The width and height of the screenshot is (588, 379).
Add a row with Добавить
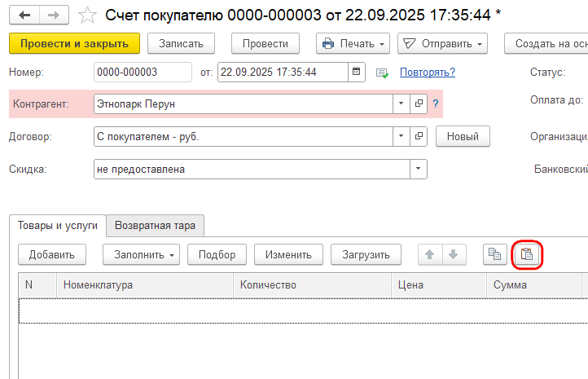click(x=52, y=254)
